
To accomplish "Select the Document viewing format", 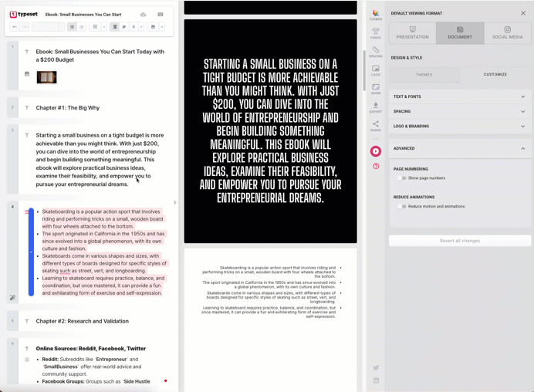I will click(460, 33).
